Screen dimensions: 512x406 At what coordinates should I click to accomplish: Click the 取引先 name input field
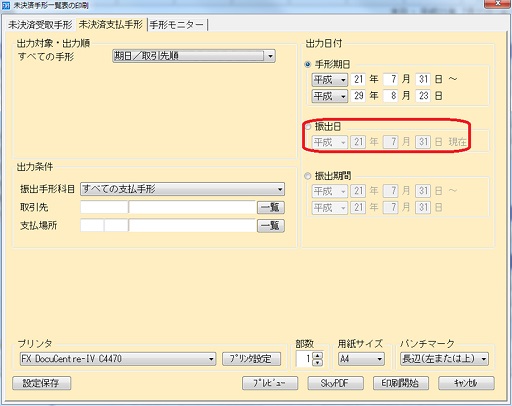192,207
